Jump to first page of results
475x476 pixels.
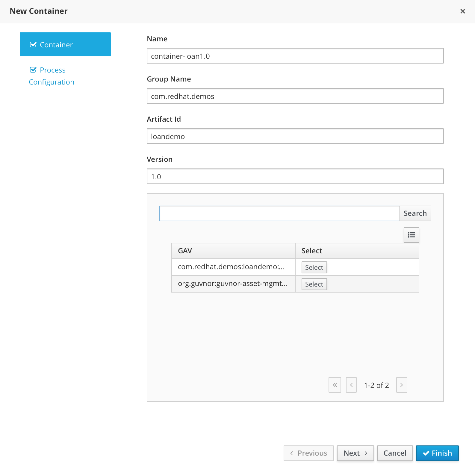335,385
